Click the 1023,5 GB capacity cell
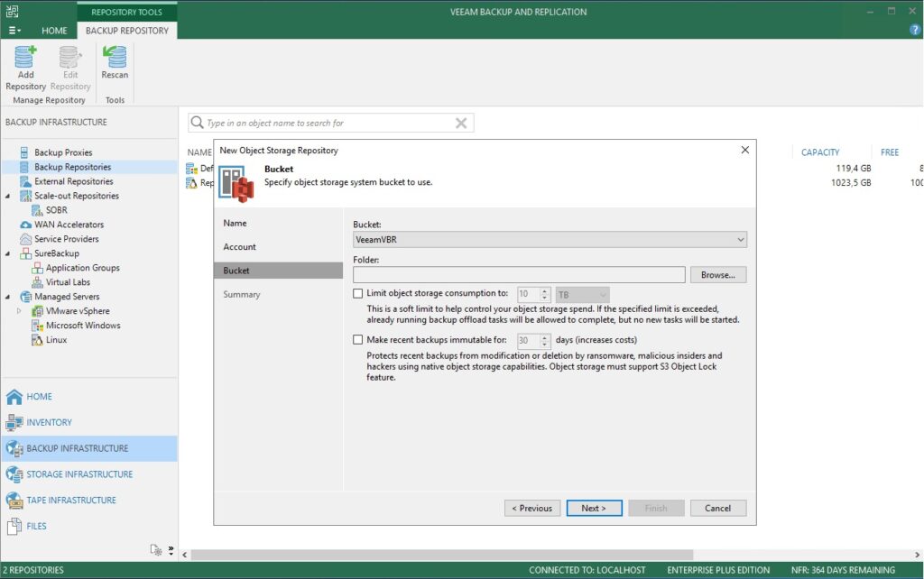This screenshot has height=579, width=924. point(851,182)
